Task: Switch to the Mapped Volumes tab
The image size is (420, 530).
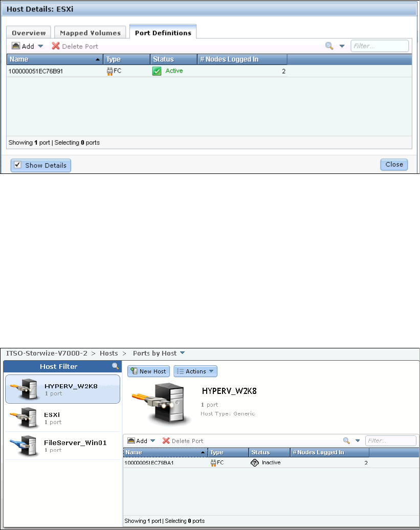Action: click(90, 33)
